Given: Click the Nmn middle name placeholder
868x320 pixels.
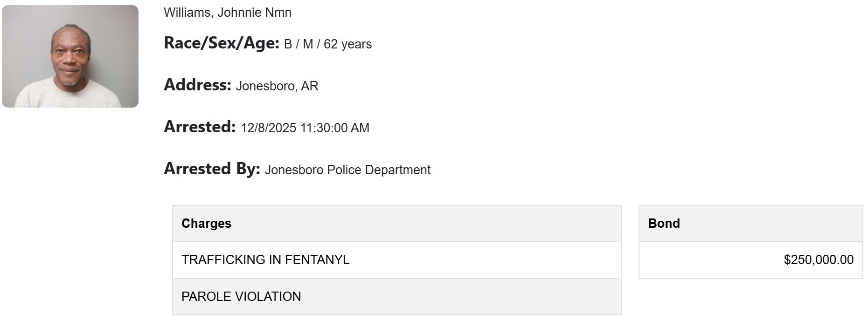Looking at the screenshot, I should tap(278, 13).
